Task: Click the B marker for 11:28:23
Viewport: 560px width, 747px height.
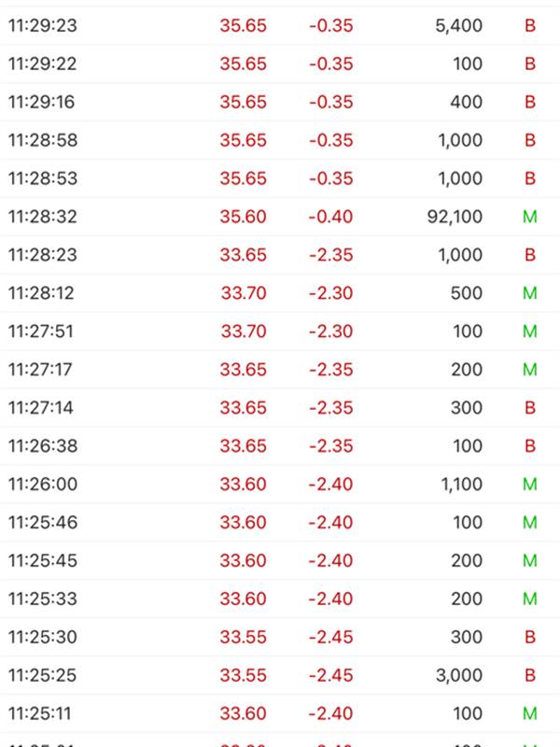Action: point(530,255)
